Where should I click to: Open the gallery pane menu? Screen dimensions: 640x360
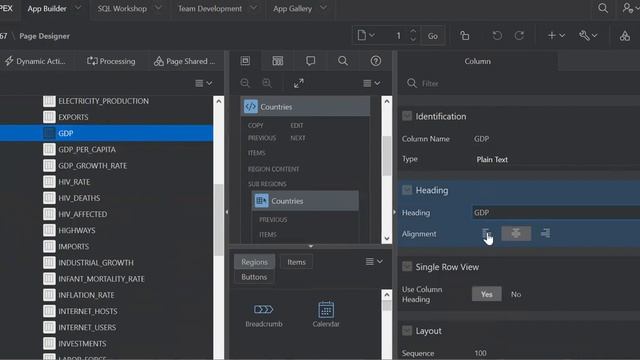coord(374,261)
